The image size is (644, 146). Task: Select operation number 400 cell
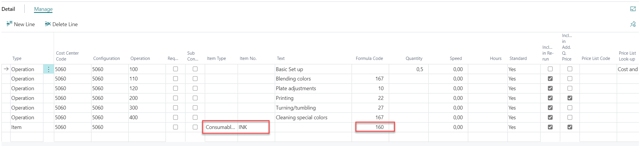(x=147, y=118)
